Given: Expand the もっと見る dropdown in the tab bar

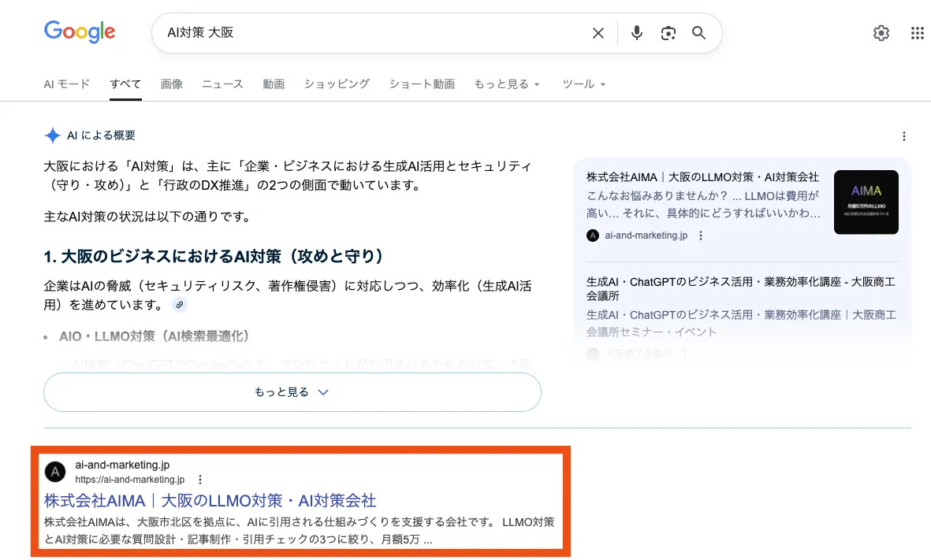Looking at the screenshot, I should pos(506,84).
